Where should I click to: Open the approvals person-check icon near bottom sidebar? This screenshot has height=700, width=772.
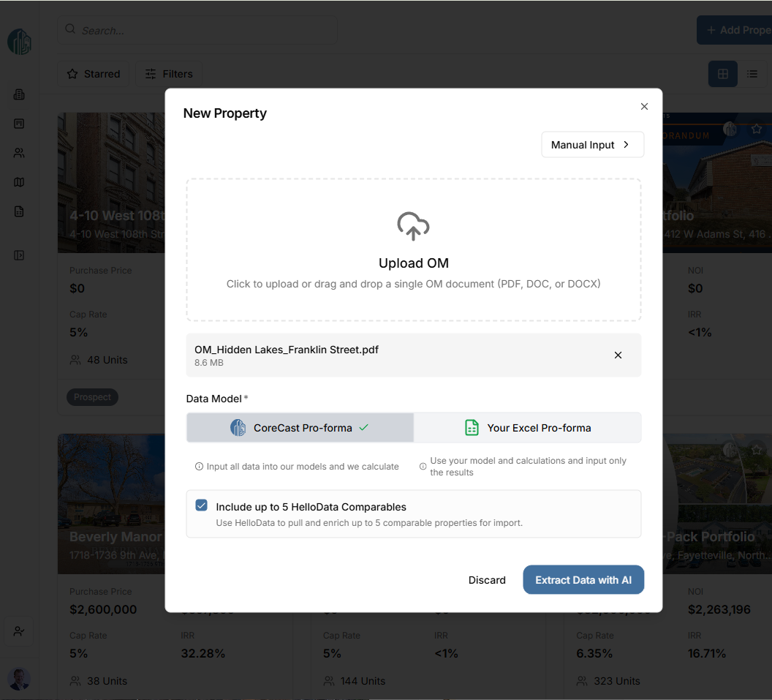coord(18,631)
